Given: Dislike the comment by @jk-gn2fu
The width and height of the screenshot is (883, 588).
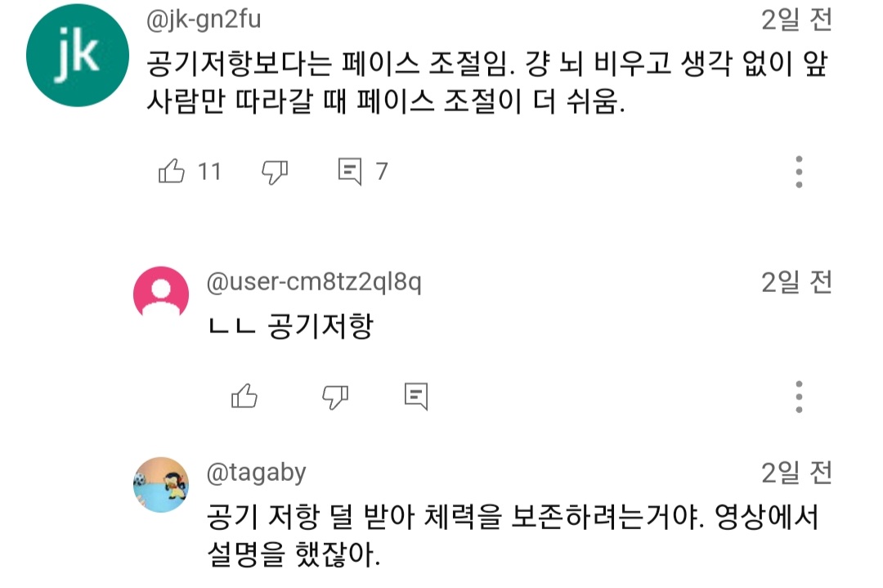Looking at the screenshot, I should click(275, 172).
